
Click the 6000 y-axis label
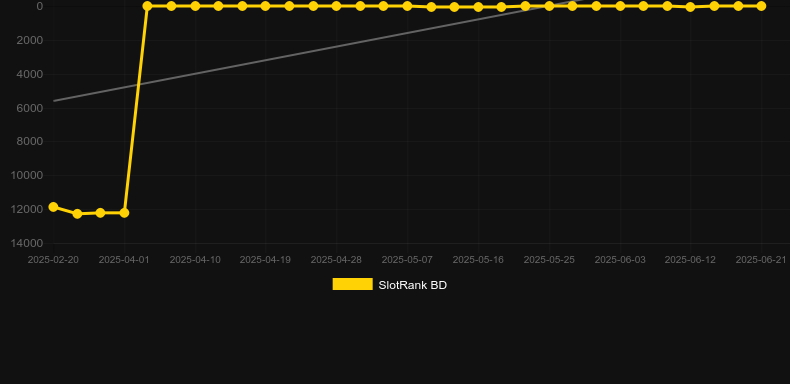(30, 108)
